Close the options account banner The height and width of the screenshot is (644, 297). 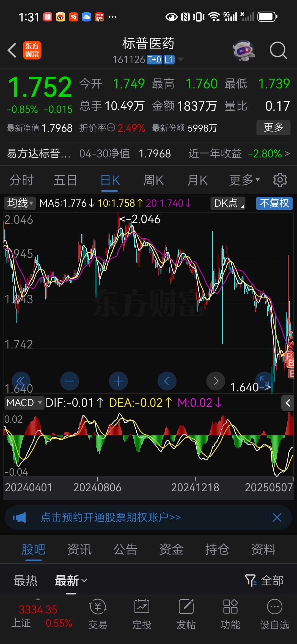coord(277,518)
